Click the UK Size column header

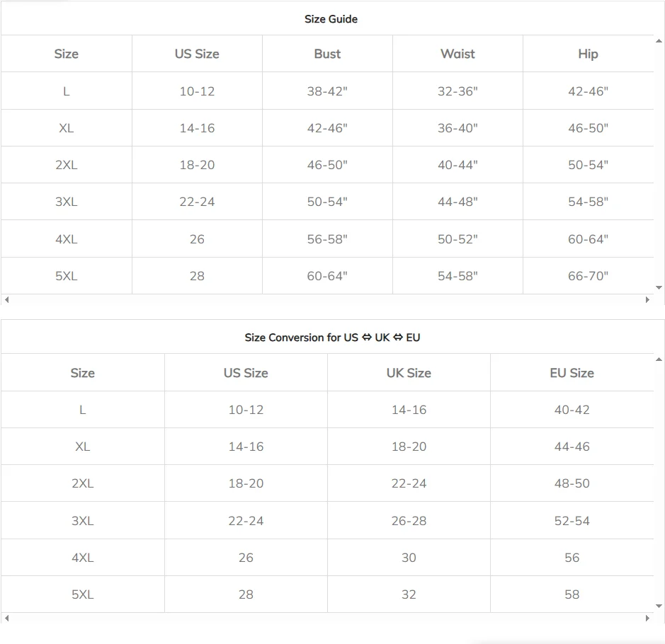point(409,373)
